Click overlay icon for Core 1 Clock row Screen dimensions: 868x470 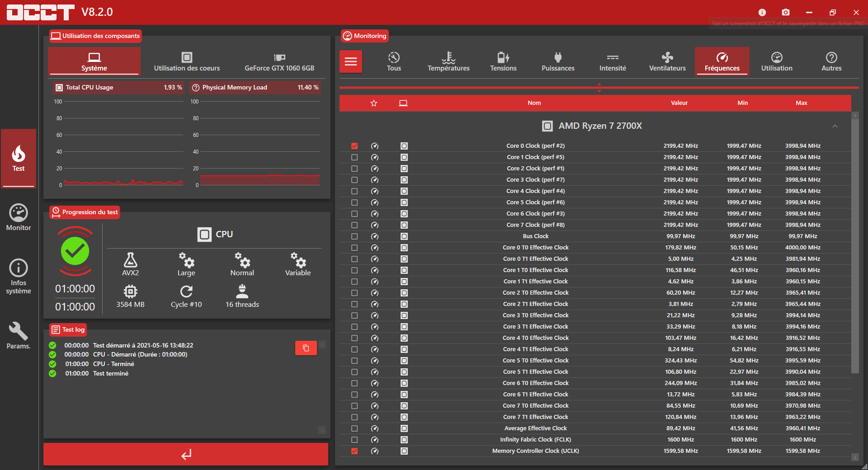click(404, 157)
